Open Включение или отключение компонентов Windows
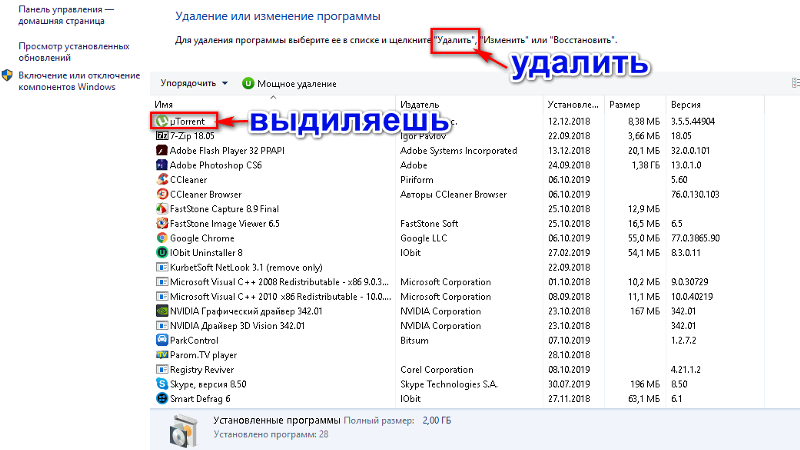 point(79,81)
